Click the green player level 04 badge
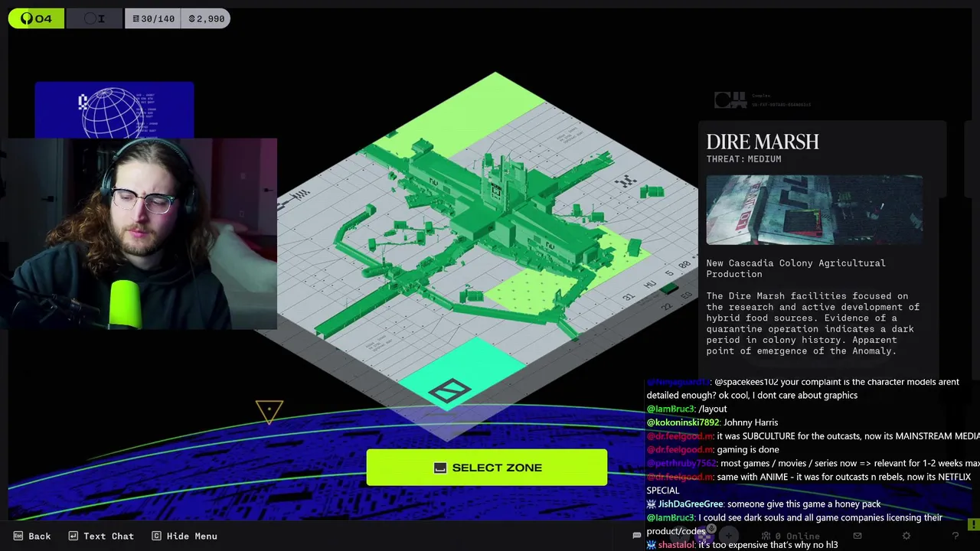The image size is (980, 551). click(x=36, y=18)
